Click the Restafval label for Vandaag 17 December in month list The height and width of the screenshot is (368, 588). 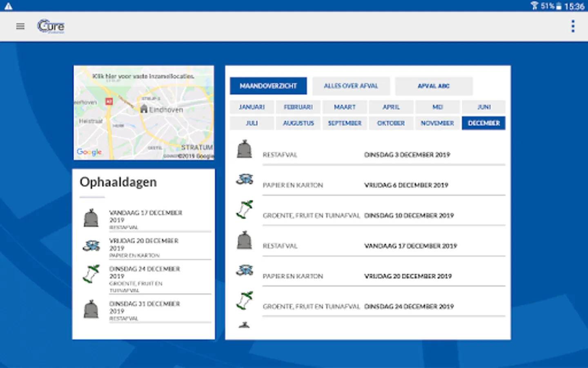point(280,246)
